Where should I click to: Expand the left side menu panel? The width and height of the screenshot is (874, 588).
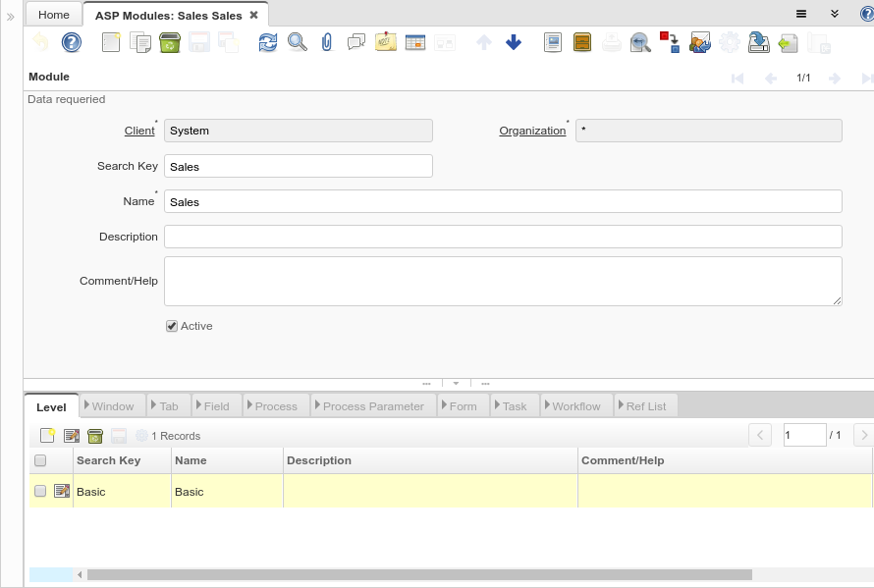(11, 17)
